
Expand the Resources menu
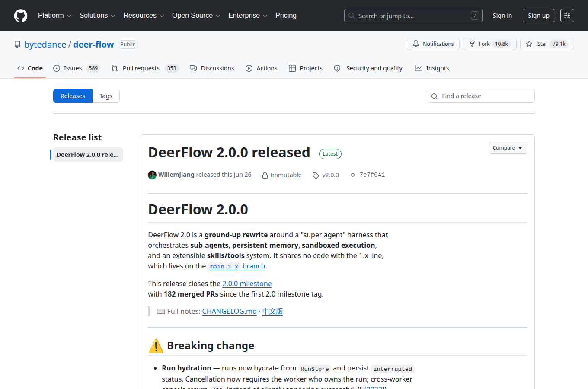coord(144,16)
